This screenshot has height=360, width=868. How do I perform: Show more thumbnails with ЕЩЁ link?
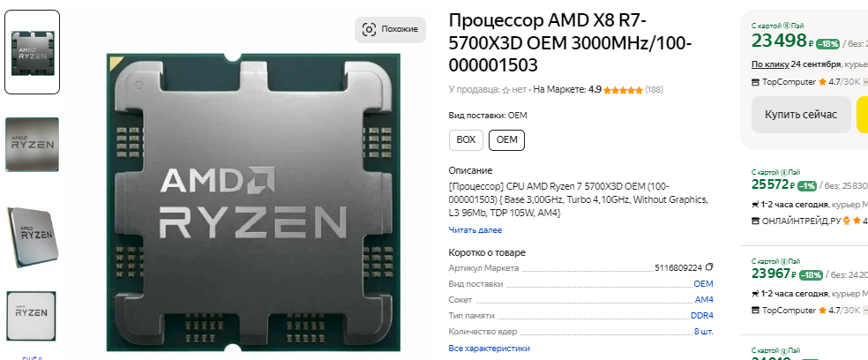[32, 357]
